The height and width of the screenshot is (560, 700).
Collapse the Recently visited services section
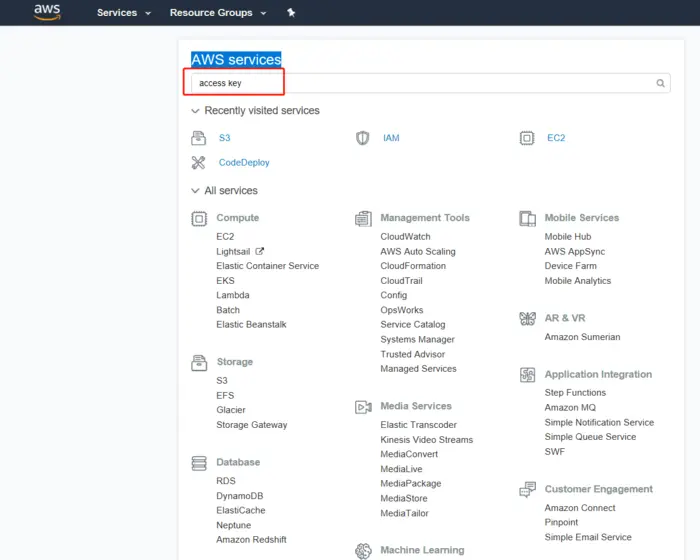pyautogui.click(x=195, y=111)
